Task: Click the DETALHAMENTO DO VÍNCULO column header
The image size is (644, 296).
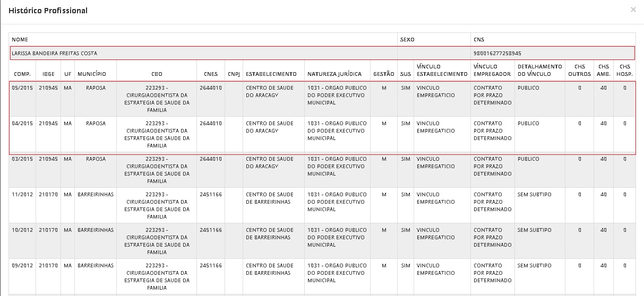Action: point(539,71)
